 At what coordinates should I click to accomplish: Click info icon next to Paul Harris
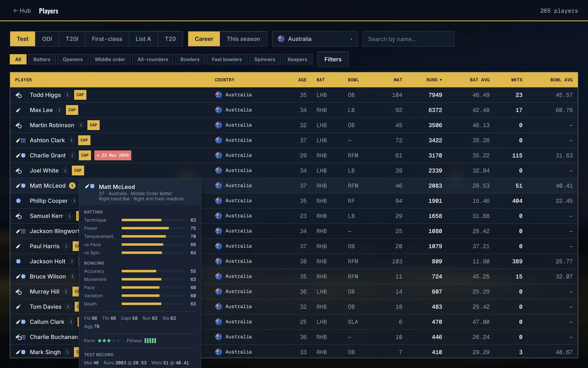(x=66, y=246)
